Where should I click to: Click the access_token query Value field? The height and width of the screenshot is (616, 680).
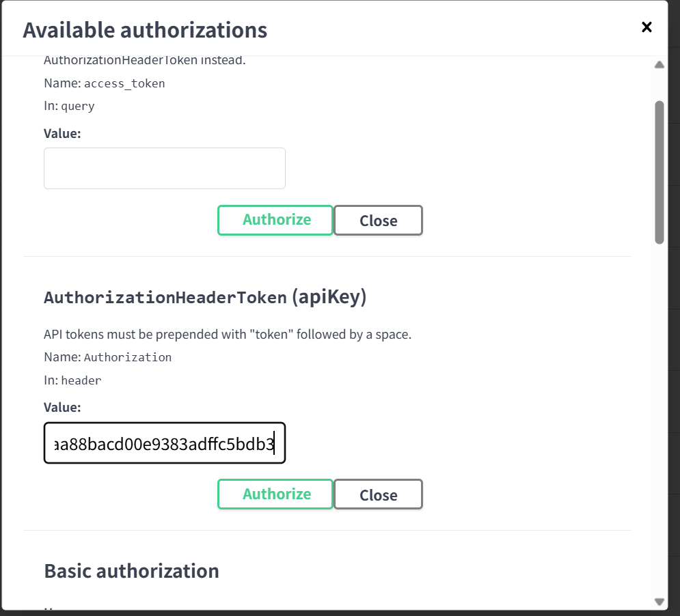164,169
